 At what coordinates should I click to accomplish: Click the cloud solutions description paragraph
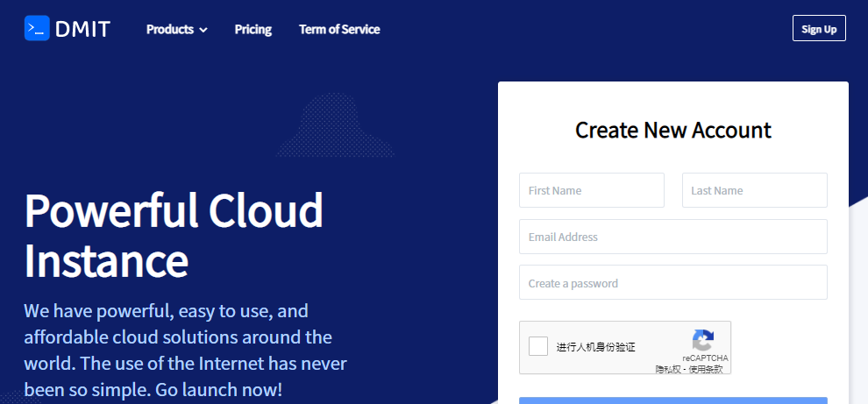tap(185, 350)
